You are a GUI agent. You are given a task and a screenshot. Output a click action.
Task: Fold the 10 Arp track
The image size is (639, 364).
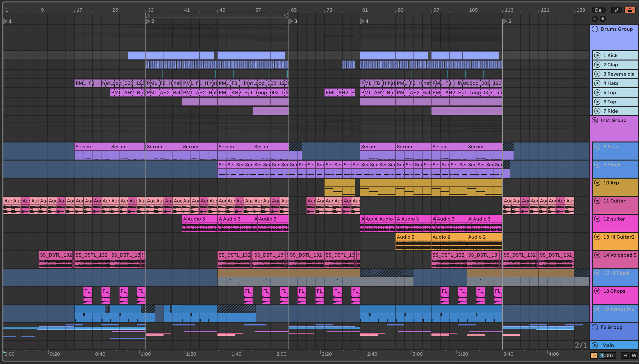(597, 183)
